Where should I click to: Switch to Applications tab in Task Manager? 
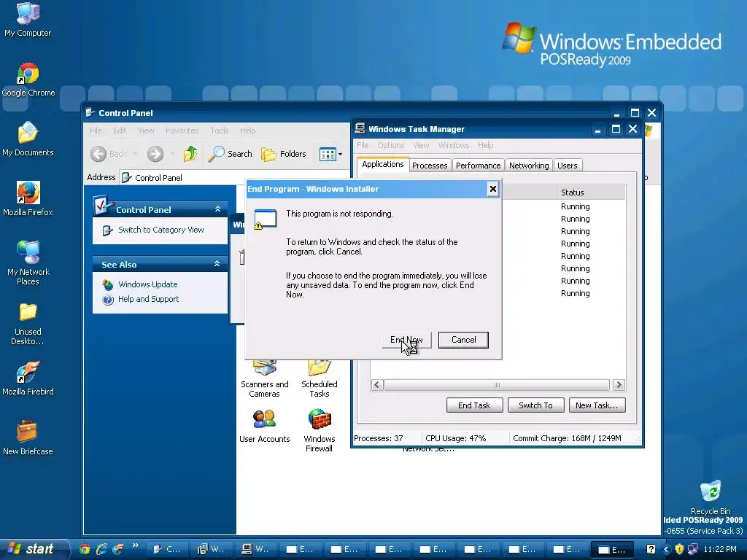382,164
